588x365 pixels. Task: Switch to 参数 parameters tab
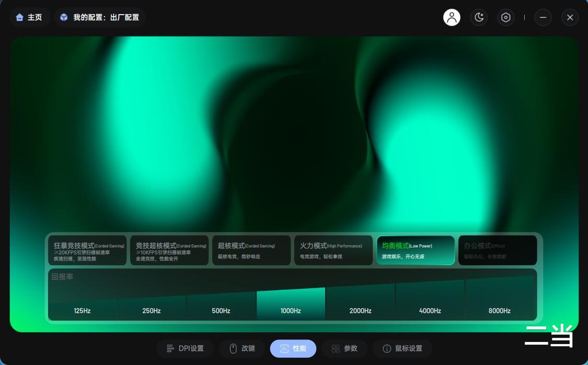[344, 348]
